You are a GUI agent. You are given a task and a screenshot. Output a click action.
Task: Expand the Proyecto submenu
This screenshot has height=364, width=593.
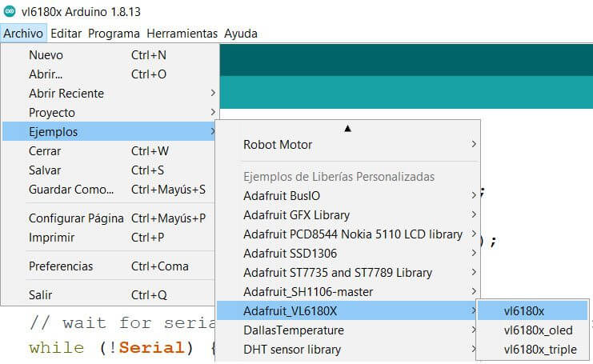point(52,113)
